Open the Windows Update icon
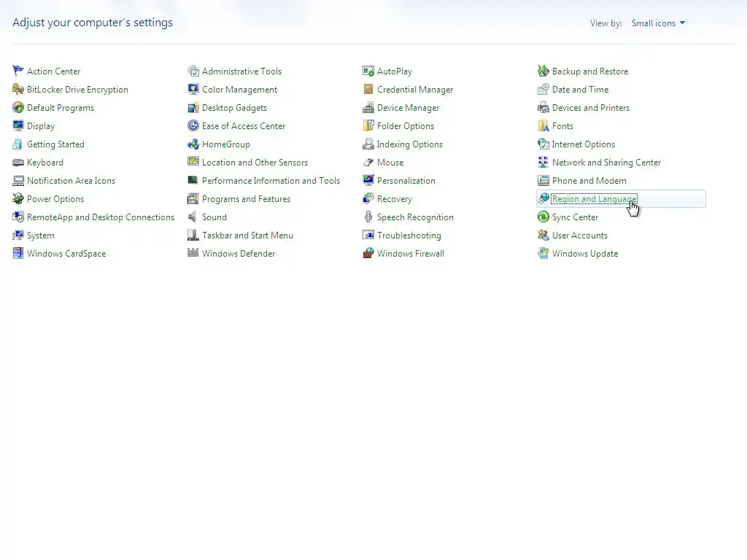The width and height of the screenshot is (747, 560). click(x=543, y=253)
